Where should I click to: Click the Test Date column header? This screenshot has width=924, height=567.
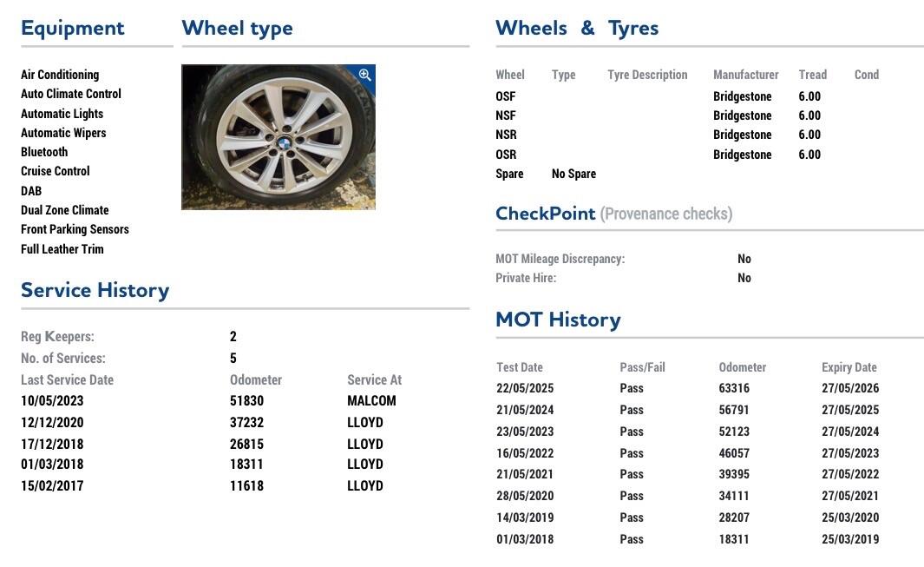pyautogui.click(x=520, y=367)
